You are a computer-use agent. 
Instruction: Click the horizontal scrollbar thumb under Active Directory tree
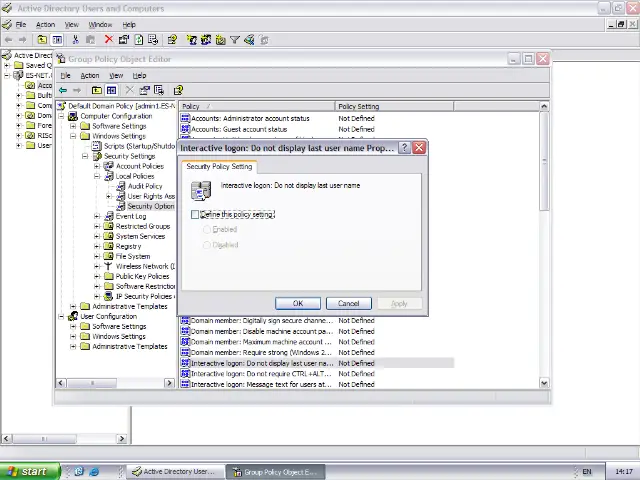tap(44, 439)
